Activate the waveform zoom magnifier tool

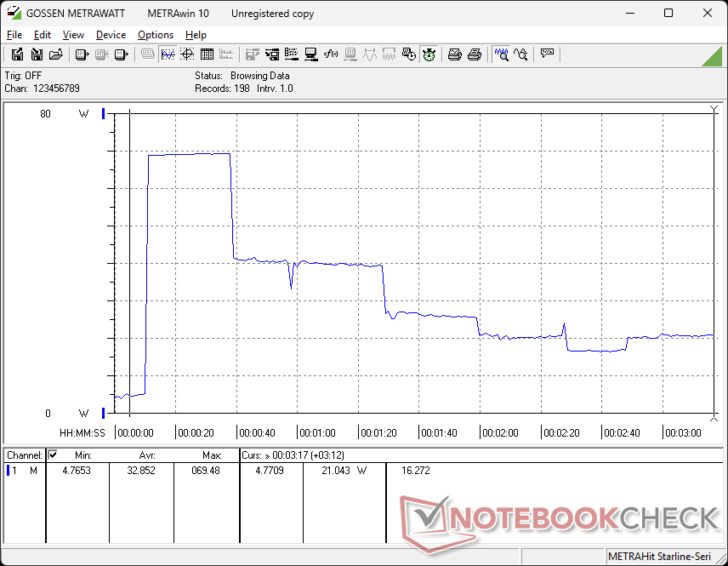pyautogui.click(x=502, y=54)
